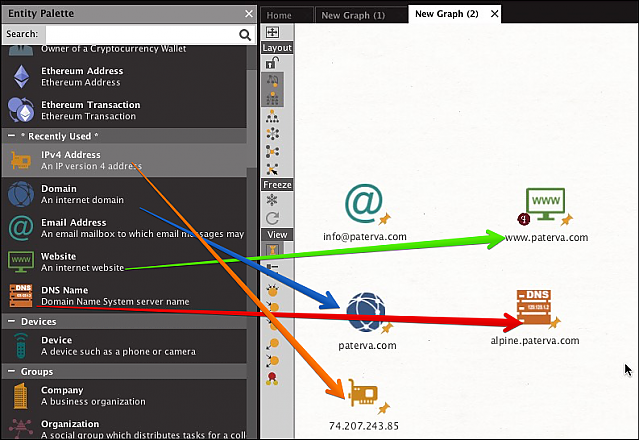The image size is (639, 440).
Task: Select ball view with incoming and outgoing arrows
Action: tap(272, 361)
